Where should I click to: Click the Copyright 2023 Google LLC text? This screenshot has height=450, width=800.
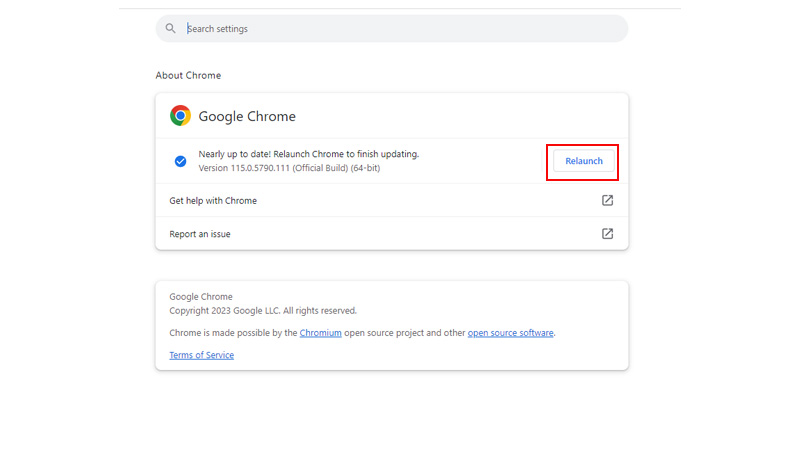[x=263, y=311]
